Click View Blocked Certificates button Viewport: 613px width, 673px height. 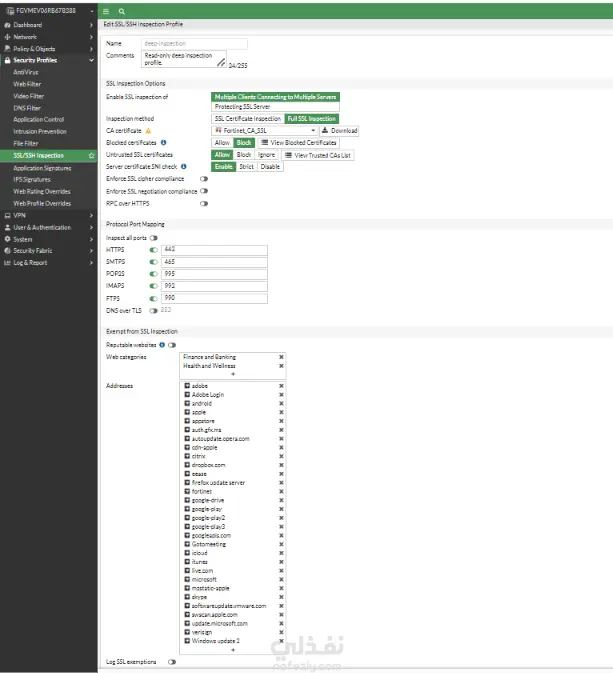(x=299, y=142)
